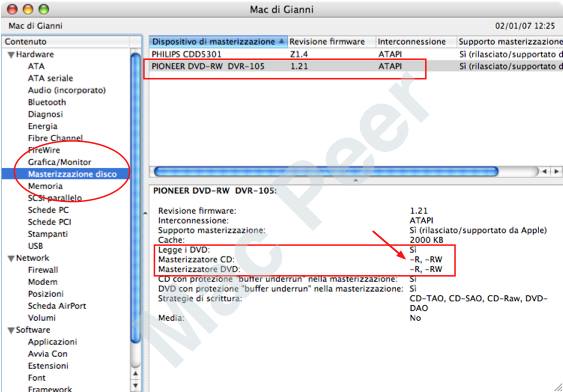Open Scheda AirPort entry
The height and width of the screenshot is (392, 563).
[x=57, y=306]
